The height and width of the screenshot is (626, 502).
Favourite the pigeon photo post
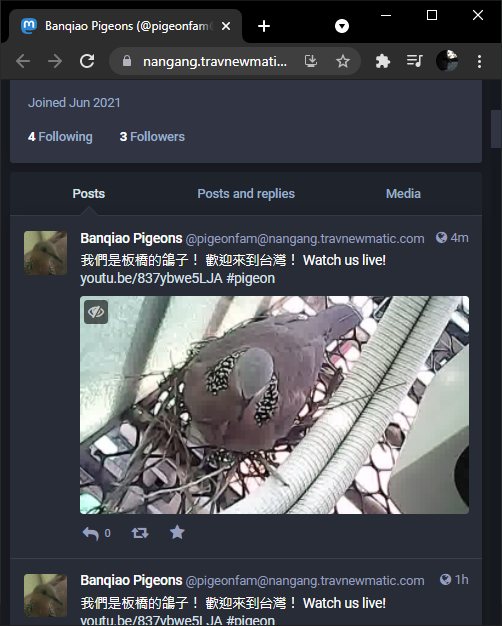177,532
